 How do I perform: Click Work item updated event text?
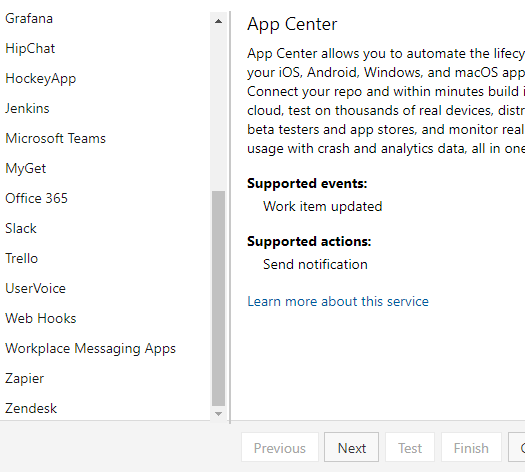coord(322,207)
